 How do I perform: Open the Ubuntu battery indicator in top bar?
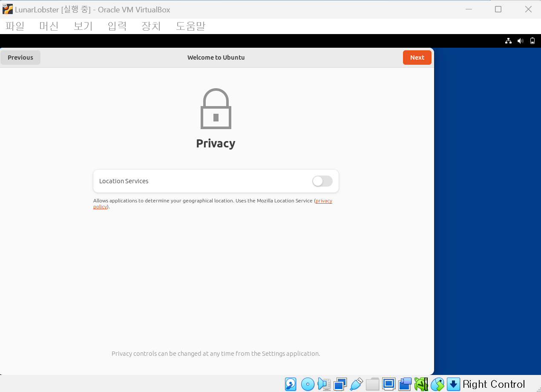click(532, 41)
